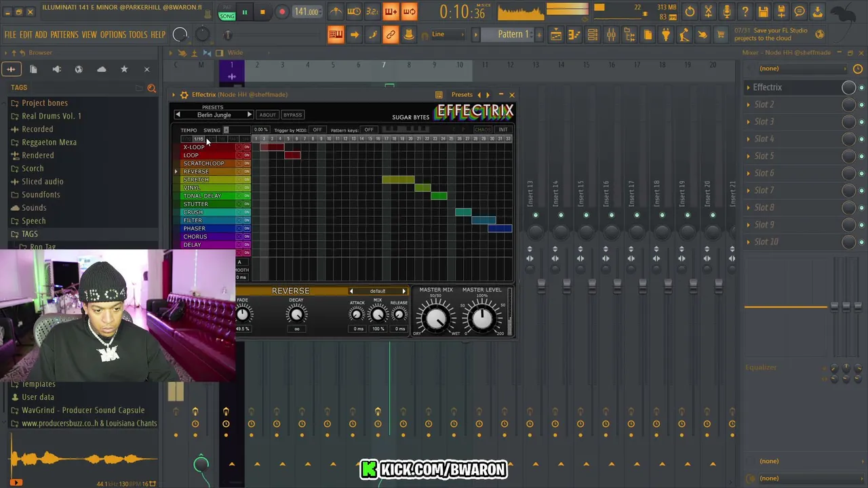
Task: Select next Effectrix preset after Berlin Jungle
Action: pyautogui.click(x=249, y=115)
